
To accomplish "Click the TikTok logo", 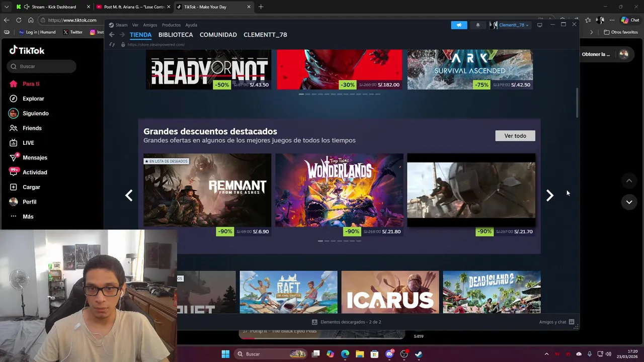I will pos(27,50).
